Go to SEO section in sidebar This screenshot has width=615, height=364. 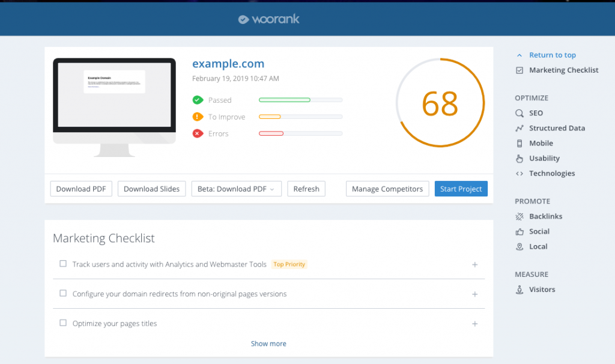[536, 113]
